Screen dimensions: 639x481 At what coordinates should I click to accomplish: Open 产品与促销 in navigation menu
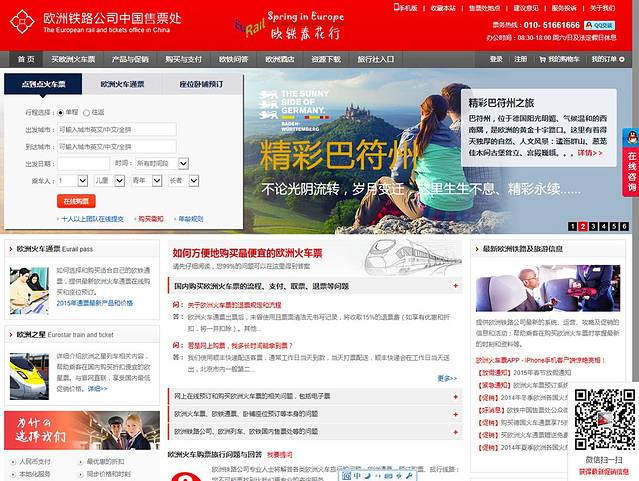pos(130,59)
